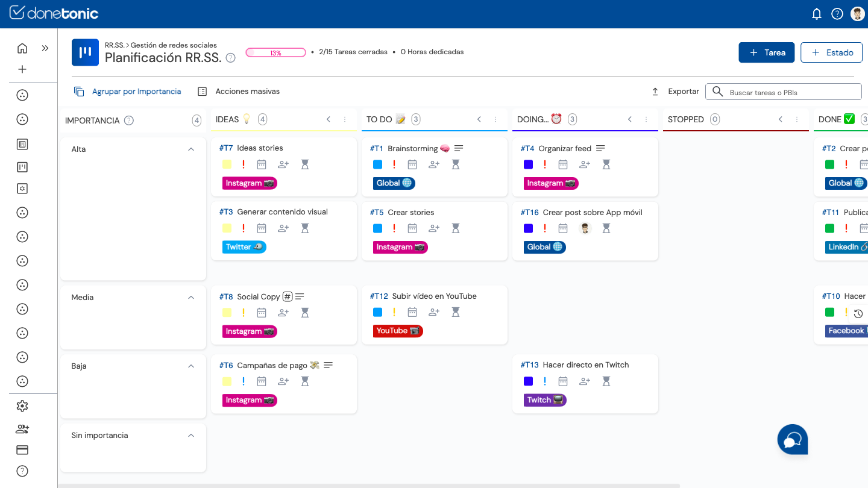
Task: Assign a user to Hacer directo en Twitch
Action: tap(585, 381)
